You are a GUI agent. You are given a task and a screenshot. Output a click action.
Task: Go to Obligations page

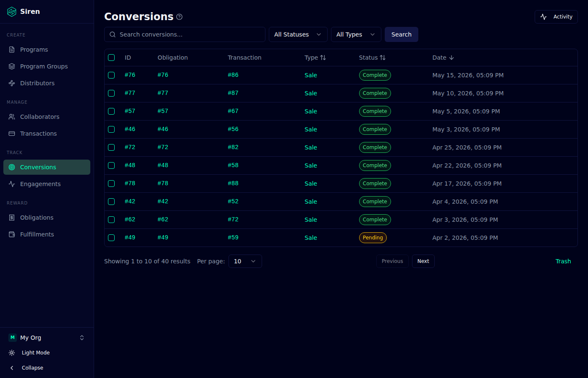coord(47,218)
